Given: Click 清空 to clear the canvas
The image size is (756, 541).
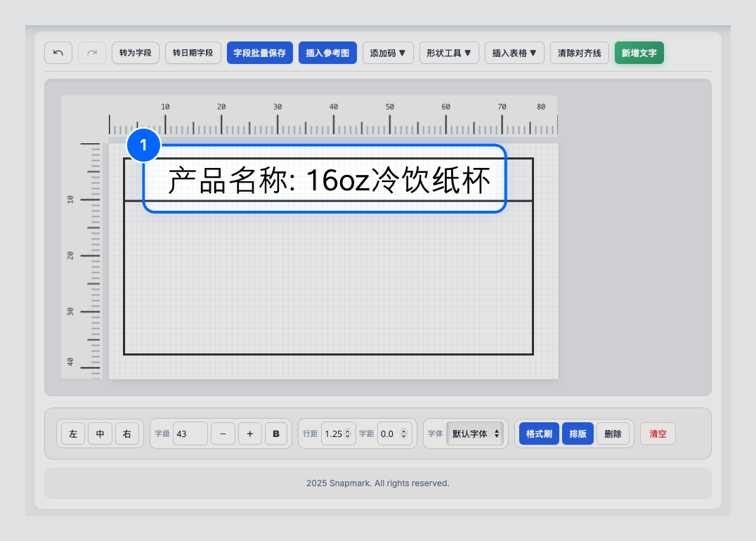Looking at the screenshot, I should pyautogui.click(x=657, y=434).
